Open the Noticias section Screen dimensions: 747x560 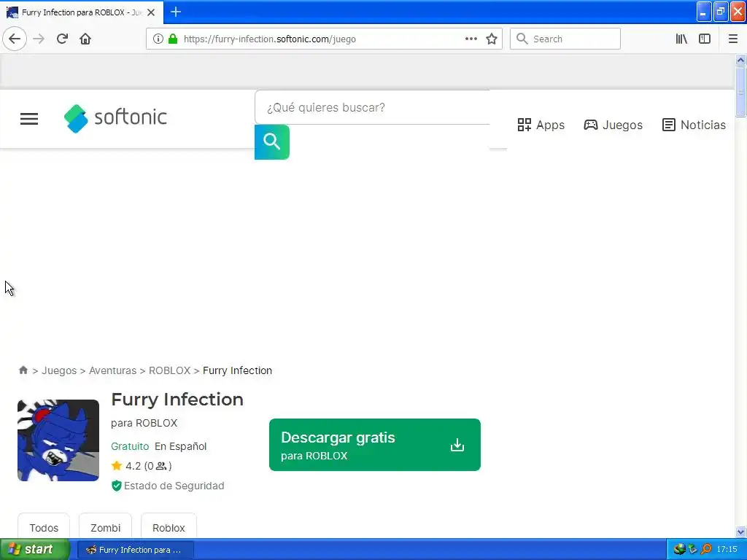coord(694,125)
